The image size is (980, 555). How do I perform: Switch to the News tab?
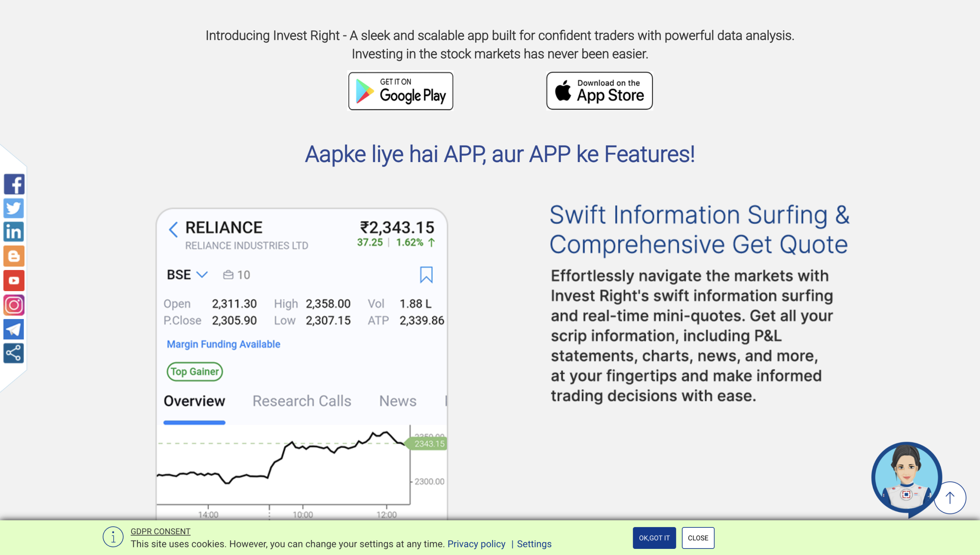click(x=398, y=401)
